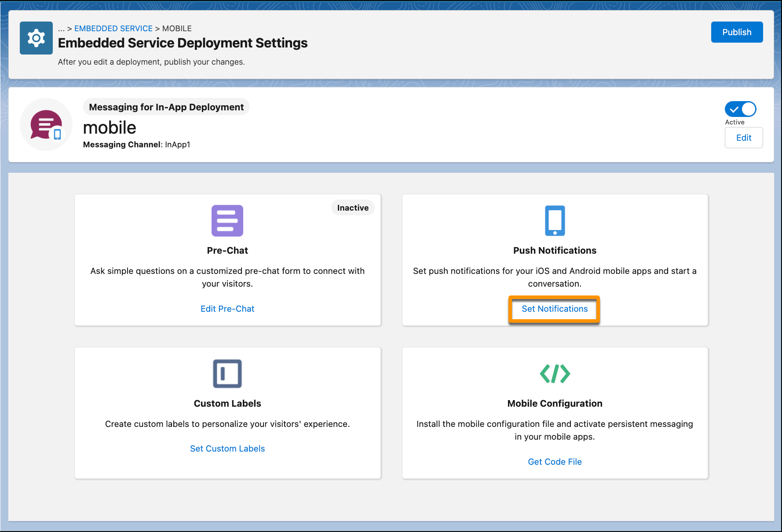The image size is (782, 532).
Task: Click the Pre-Chat description about simple questions
Action: 227,277
